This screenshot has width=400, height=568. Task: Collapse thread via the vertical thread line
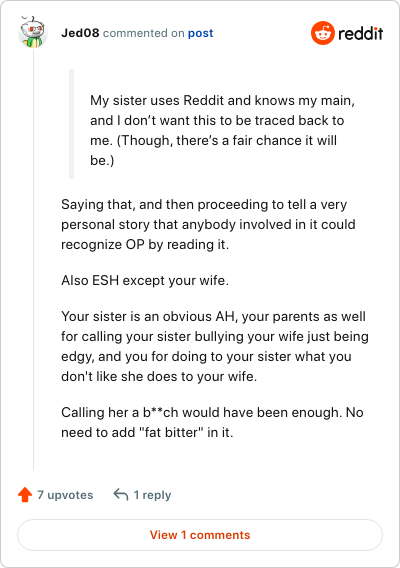(x=33, y=259)
